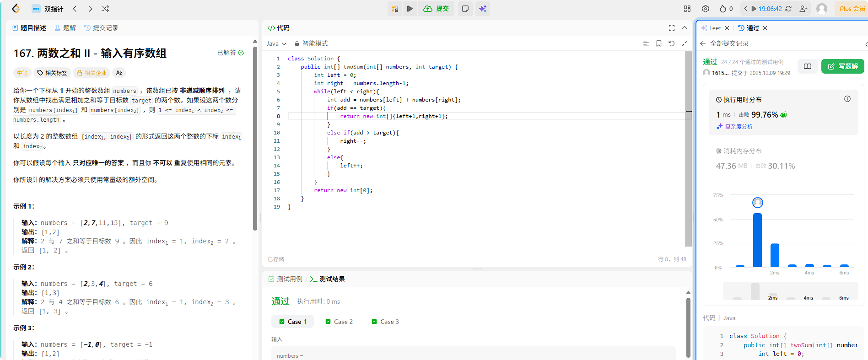Viewport: 868px width, 360px height.
Task: Click the tallest runtime histogram bar
Action: click(x=758, y=240)
